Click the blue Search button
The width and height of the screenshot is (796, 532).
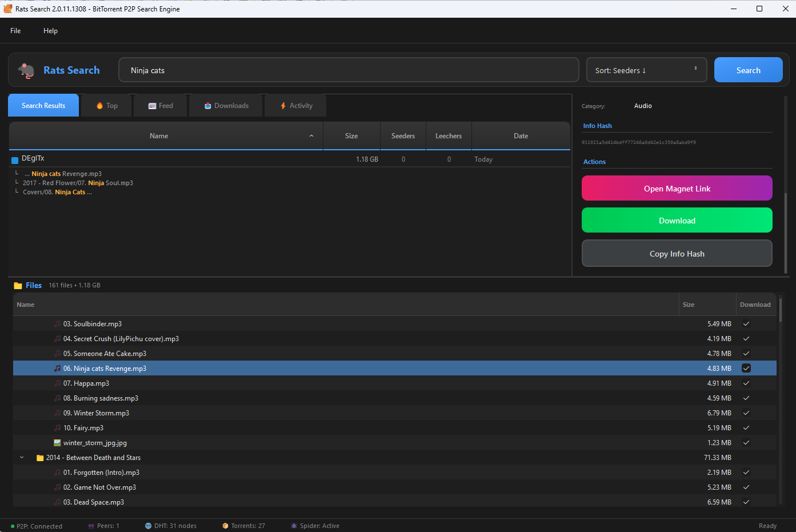pyautogui.click(x=749, y=70)
